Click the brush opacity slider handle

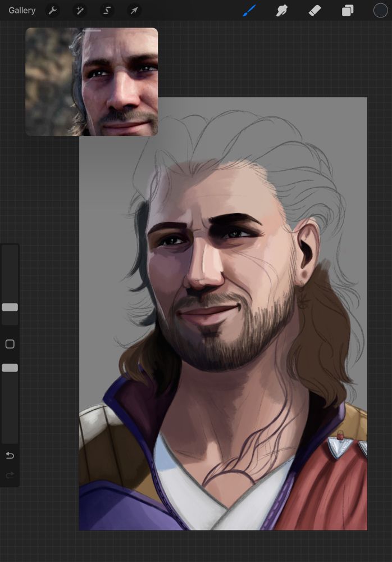click(x=10, y=368)
